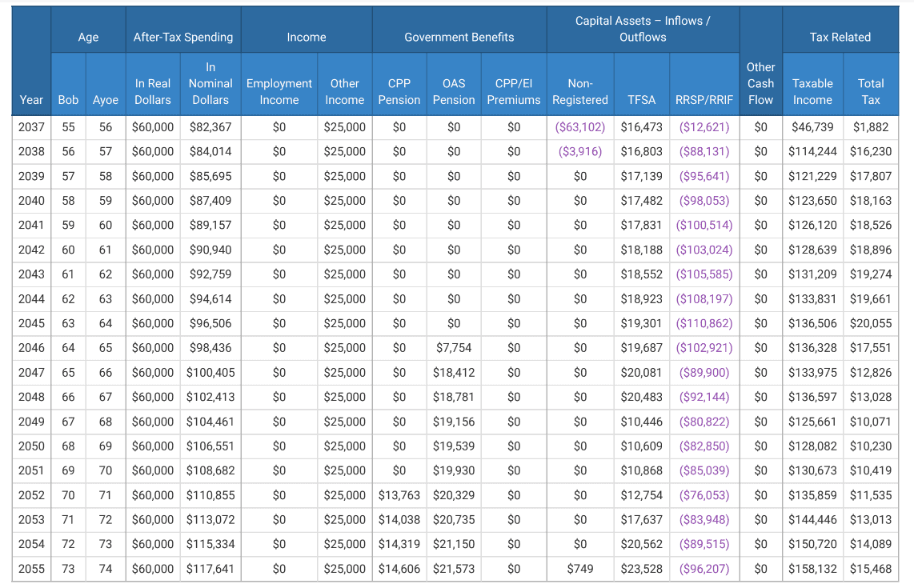Select the Total Tax column header
This screenshot has width=914, height=588.
871,91
